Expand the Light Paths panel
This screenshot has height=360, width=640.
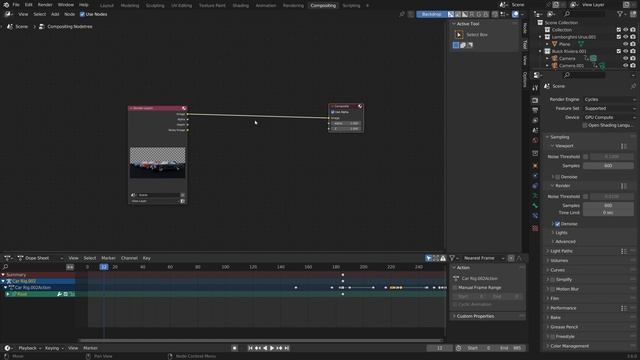(x=560, y=251)
